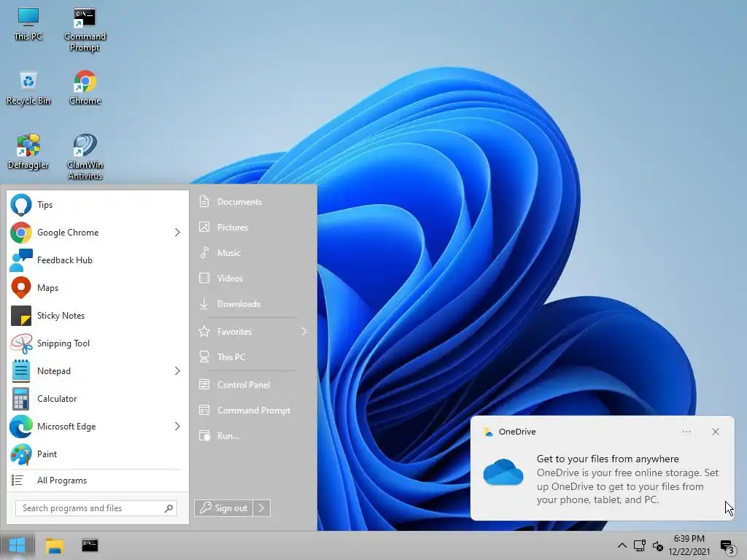
Task: Open the sign out options arrow
Action: coord(262,508)
